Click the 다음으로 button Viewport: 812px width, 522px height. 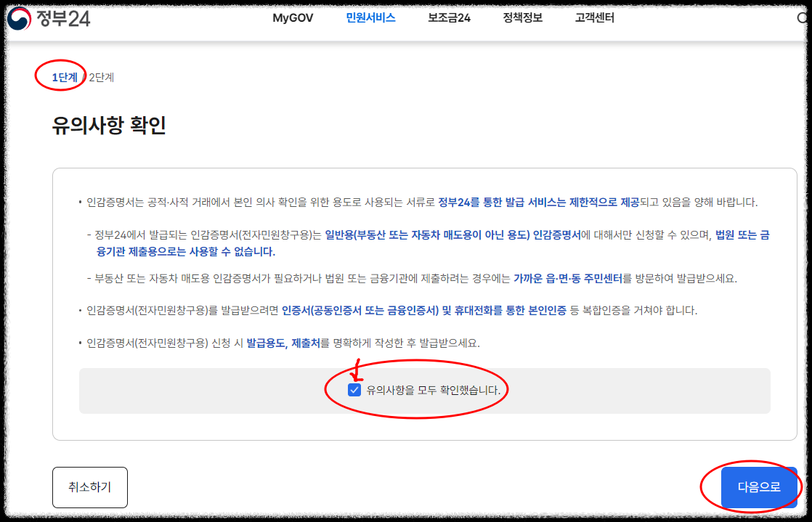[759, 486]
